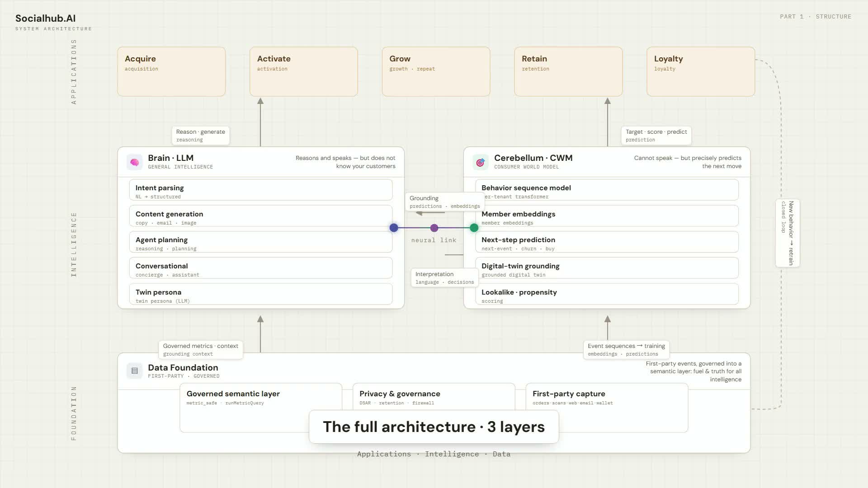
Task: Click the vertical FOUNDATION layer label
Action: pyautogui.click(x=74, y=413)
